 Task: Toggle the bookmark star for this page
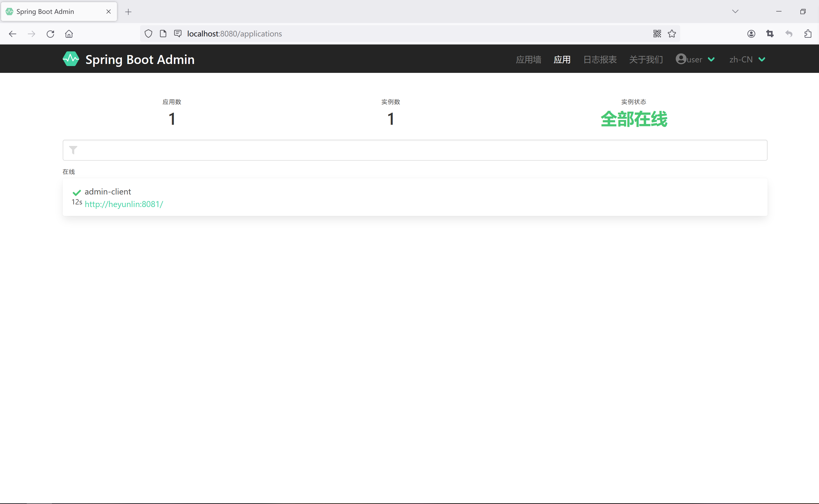click(x=672, y=33)
